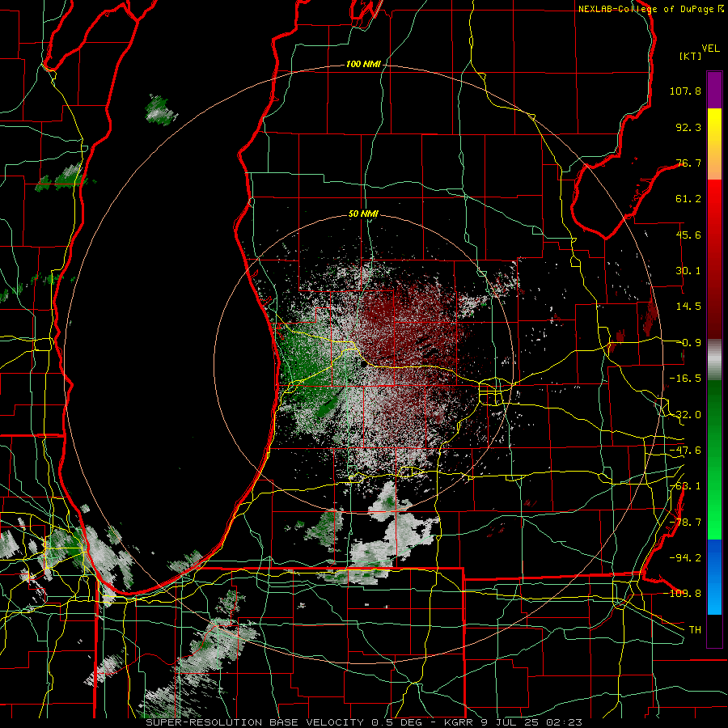This screenshot has width=728, height=728.
Task: Click the -32.0 velocity scale value
Action: (x=685, y=415)
